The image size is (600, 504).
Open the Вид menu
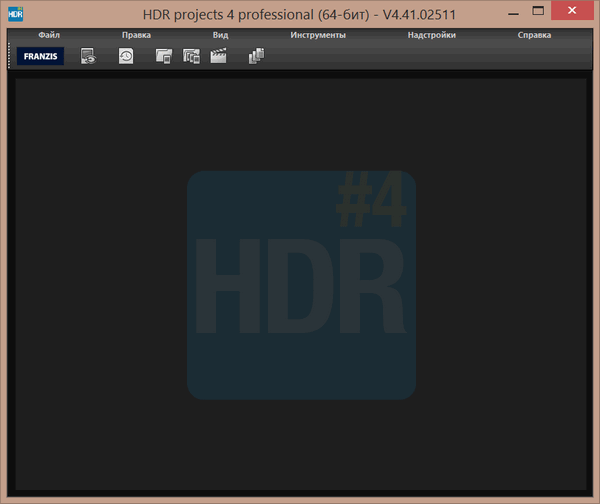point(220,35)
